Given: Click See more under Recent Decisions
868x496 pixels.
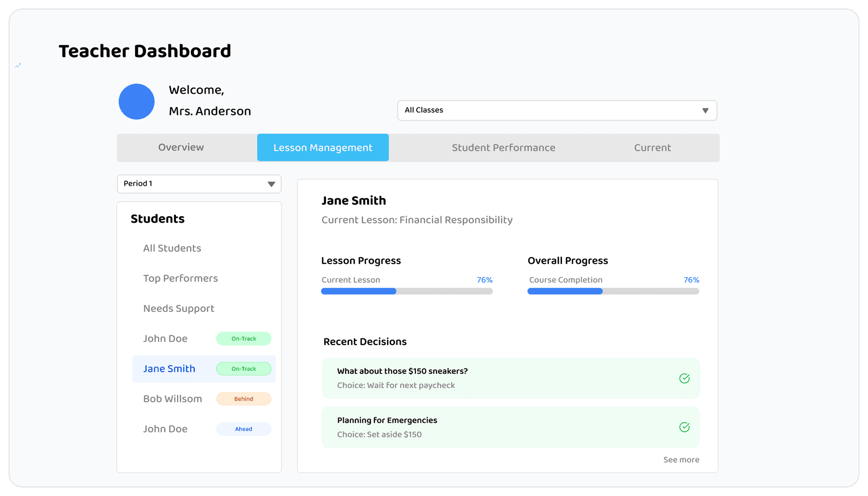Looking at the screenshot, I should point(681,459).
